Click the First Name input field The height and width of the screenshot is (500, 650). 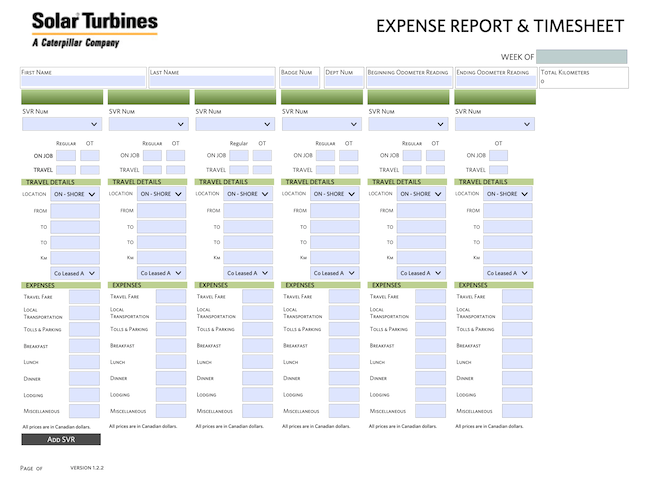pos(83,82)
